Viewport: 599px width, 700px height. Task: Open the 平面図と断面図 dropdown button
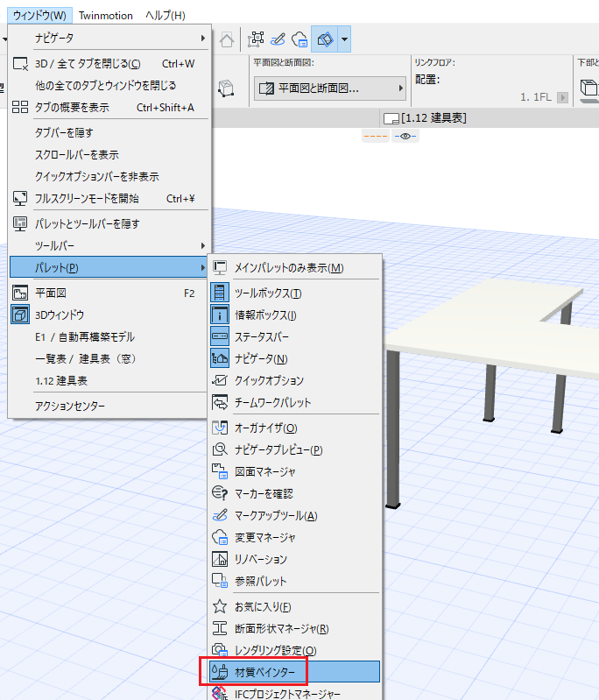pyautogui.click(x=330, y=88)
